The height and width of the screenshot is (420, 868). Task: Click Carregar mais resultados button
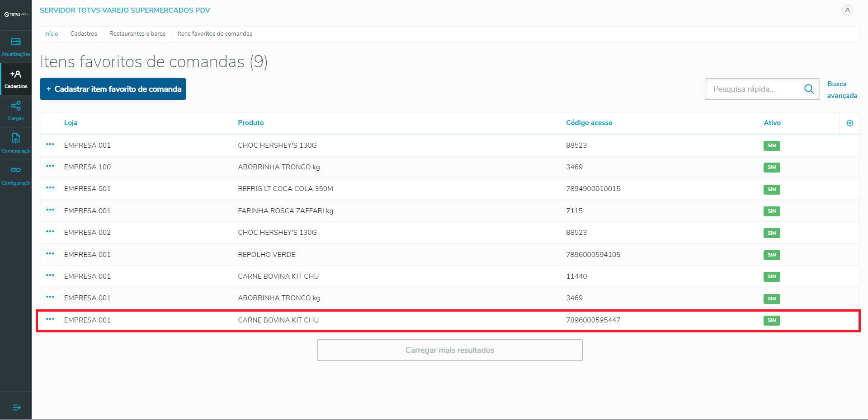tap(450, 350)
